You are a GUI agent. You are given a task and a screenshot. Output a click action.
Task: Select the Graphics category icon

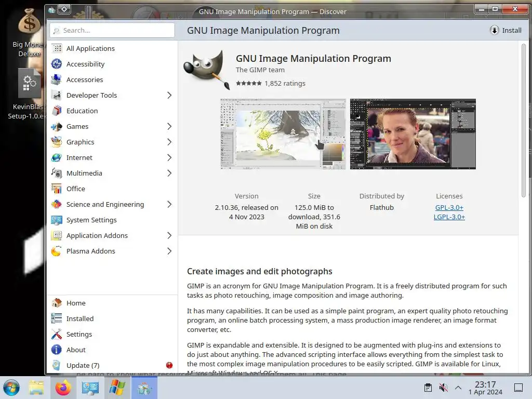(57, 142)
